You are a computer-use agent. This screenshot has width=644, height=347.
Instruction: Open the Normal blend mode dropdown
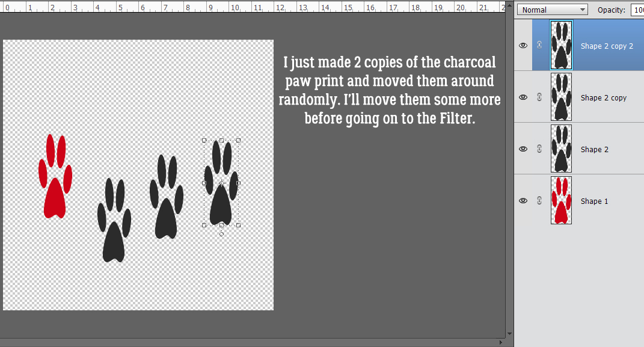(553, 10)
